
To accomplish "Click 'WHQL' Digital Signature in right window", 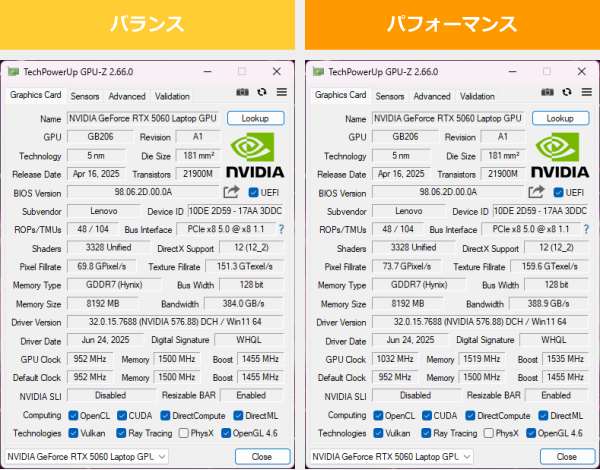I will (554, 340).
